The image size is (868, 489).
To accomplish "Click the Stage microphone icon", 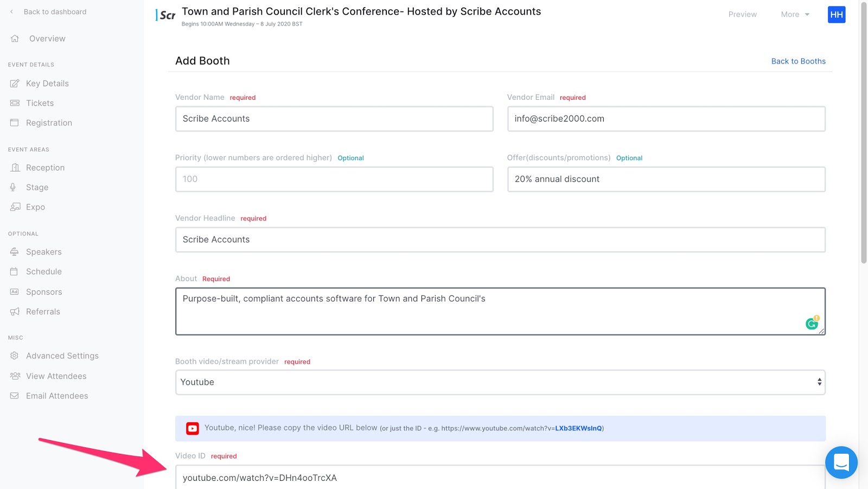I will (13, 187).
